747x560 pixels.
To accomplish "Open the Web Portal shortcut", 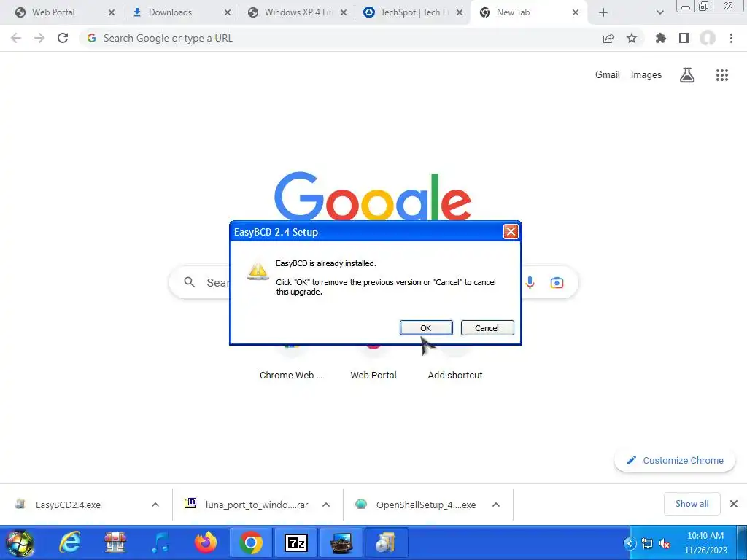I will tap(373, 375).
